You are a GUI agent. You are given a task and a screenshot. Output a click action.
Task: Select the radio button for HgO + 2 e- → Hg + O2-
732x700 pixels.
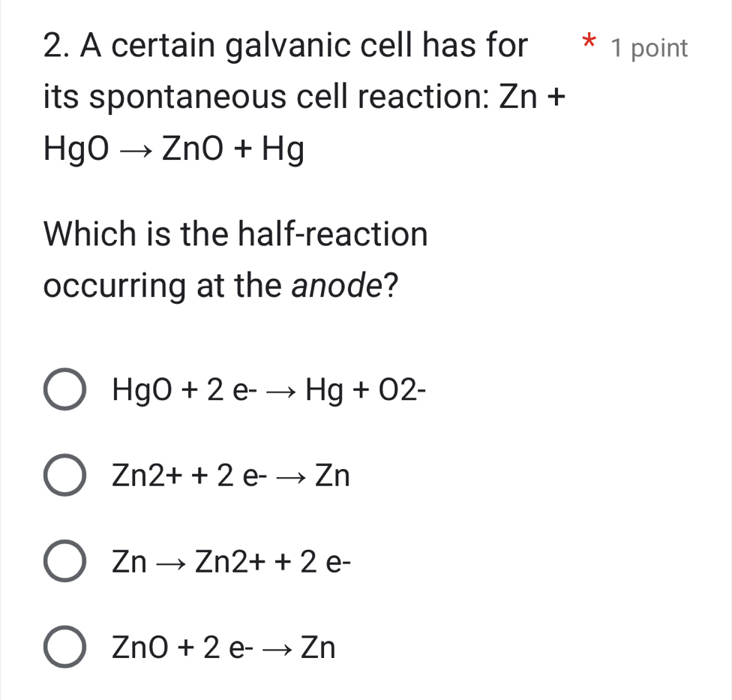64,389
